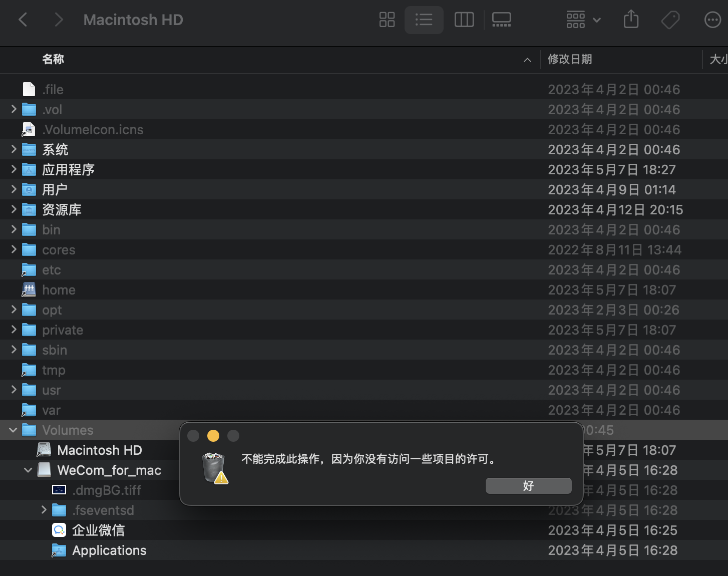Switch to icon grid view

pos(387,20)
